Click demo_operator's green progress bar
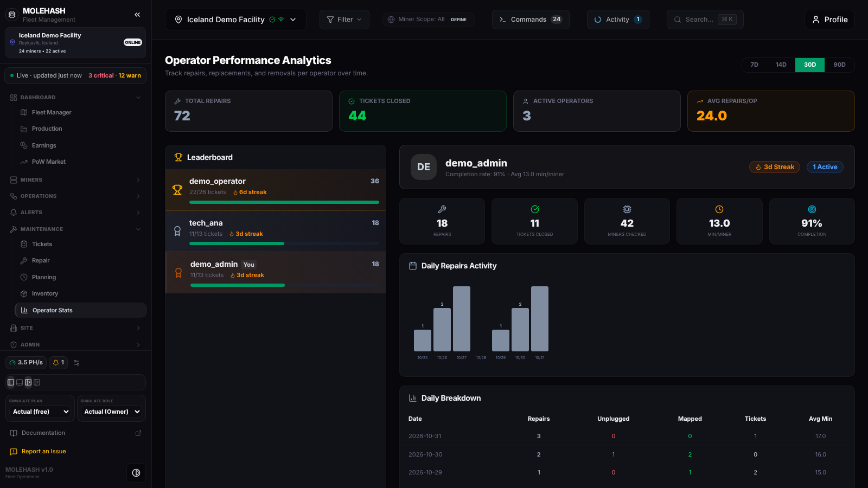The width and height of the screenshot is (868, 488). pos(284,202)
